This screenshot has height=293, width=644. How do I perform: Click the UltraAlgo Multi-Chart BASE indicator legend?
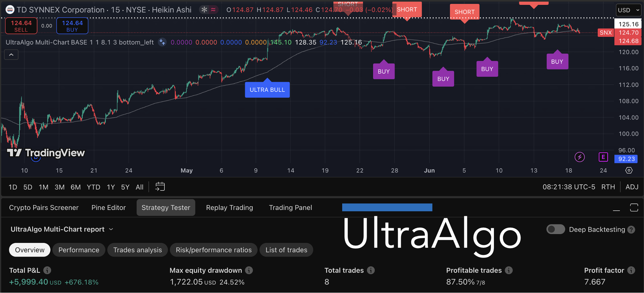(x=80, y=42)
